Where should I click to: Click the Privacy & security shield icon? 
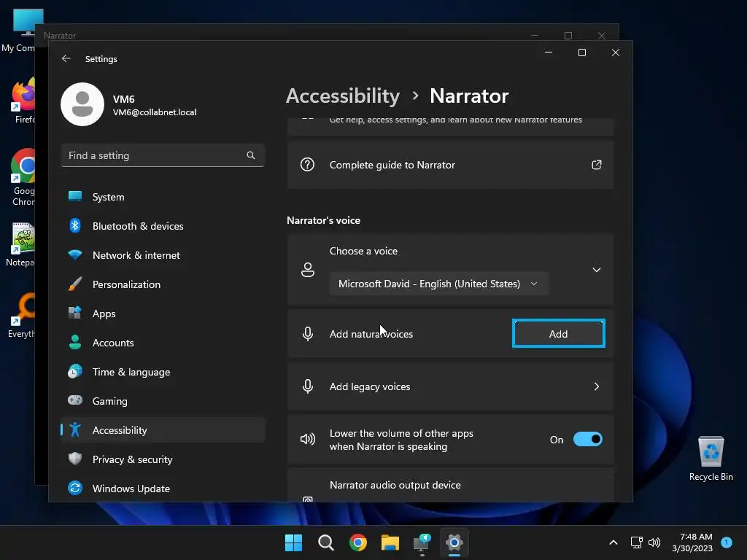click(x=75, y=459)
